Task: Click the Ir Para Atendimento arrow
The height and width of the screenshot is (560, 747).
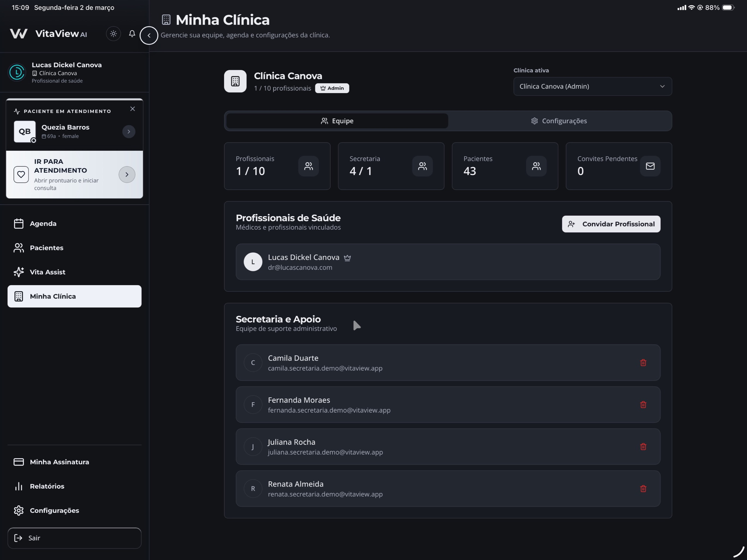Action: (x=127, y=175)
